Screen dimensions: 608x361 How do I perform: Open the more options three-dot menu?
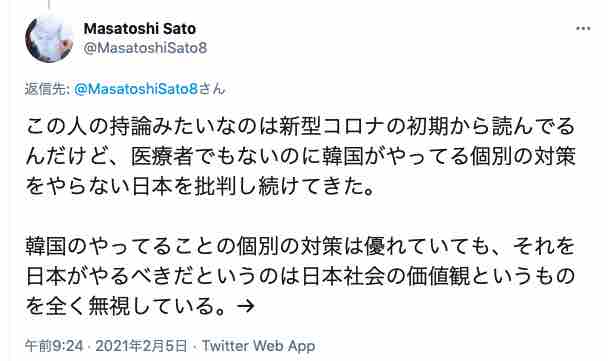tap(583, 29)
